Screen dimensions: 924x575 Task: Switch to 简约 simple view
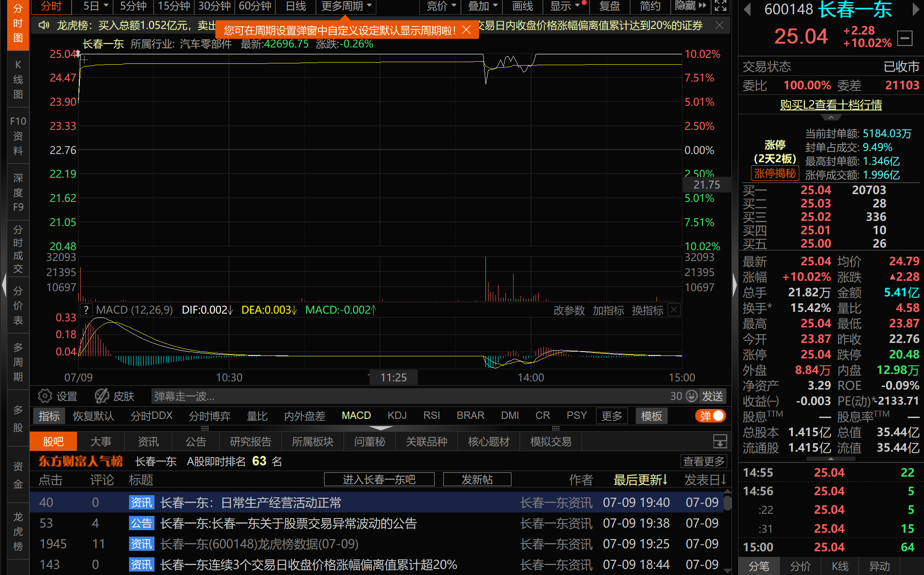click(x=650, y=6)
